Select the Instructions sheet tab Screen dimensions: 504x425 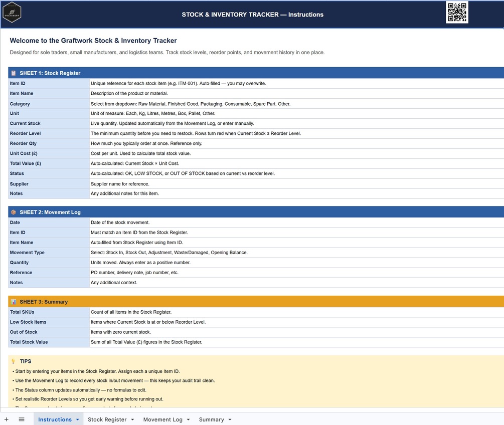55,419
